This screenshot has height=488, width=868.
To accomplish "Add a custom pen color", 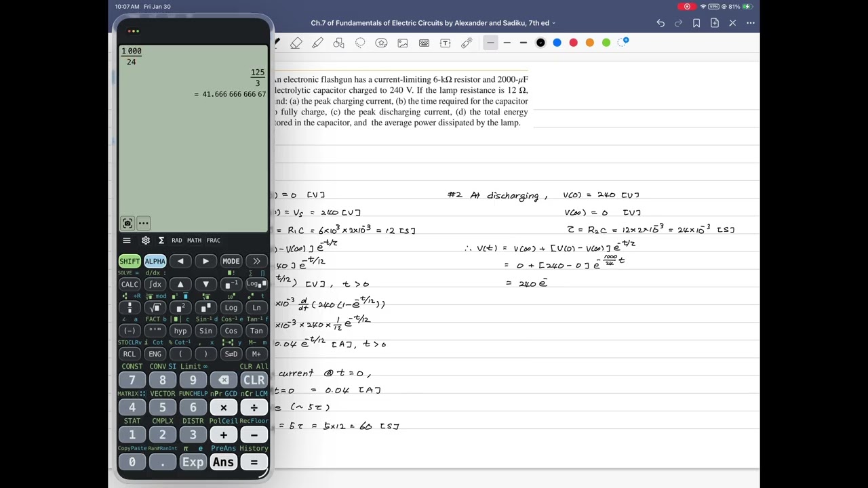I will [624, 42].
